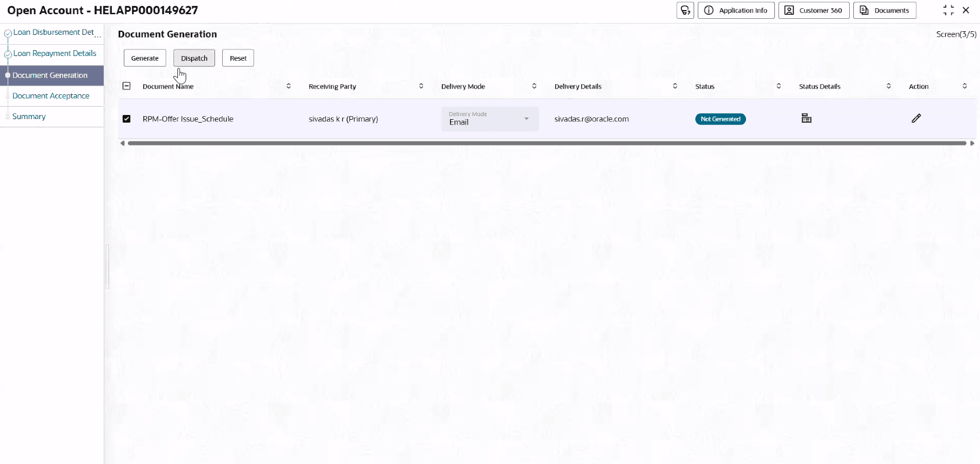Edit RPM-Offer Issue_Schedule row with pencil icon

click(916, 119)
